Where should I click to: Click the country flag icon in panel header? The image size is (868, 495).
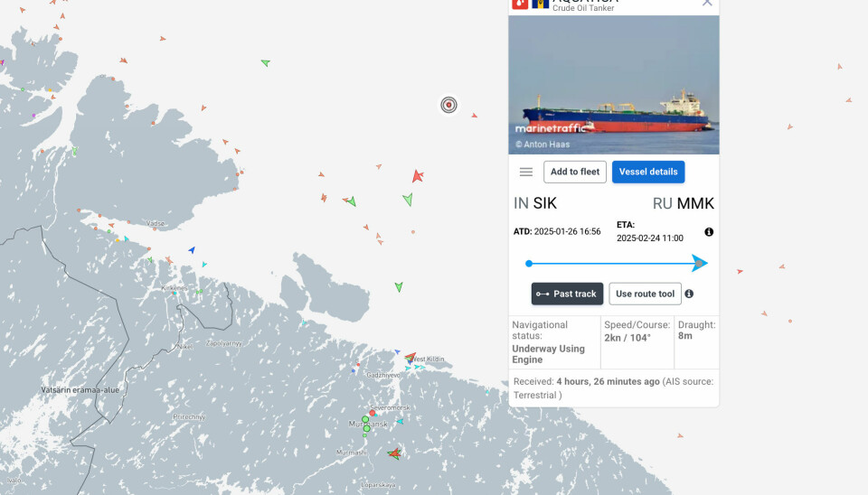click(541, 4)
